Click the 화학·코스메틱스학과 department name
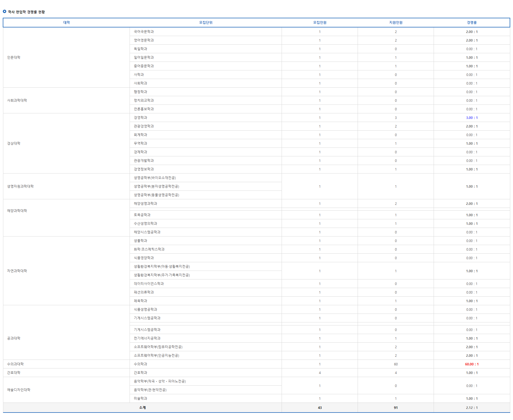Screen dimensions: 513x420 pos(149,249)
